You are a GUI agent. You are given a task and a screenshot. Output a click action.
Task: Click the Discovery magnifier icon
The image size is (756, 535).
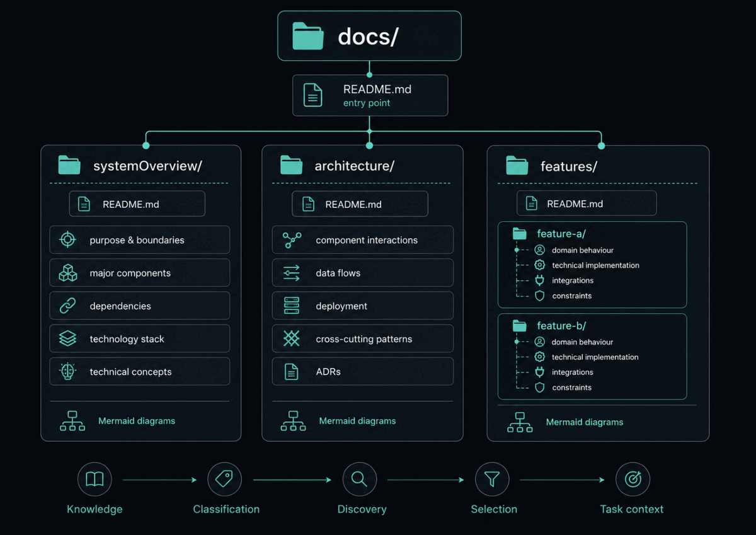tap(360, 480)
